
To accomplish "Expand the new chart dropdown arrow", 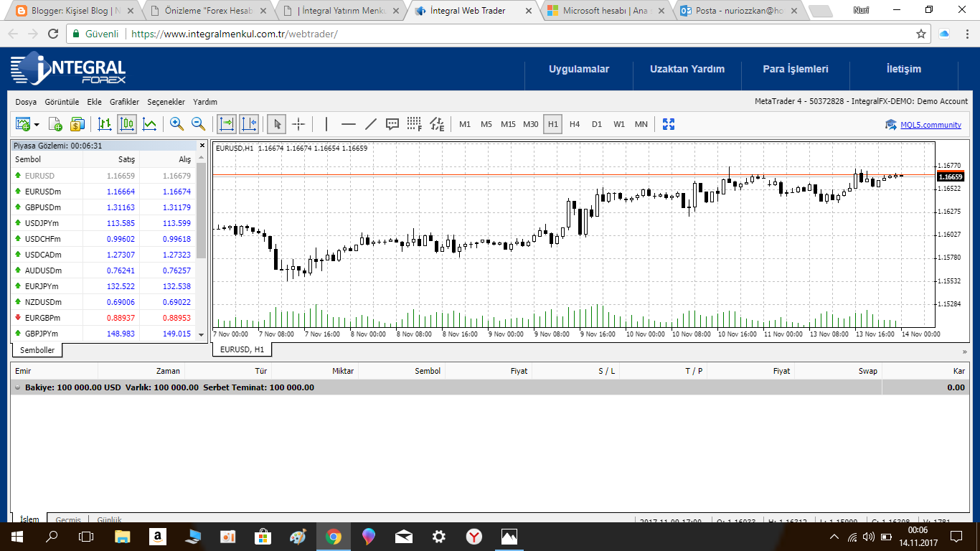I will [37, 125].
